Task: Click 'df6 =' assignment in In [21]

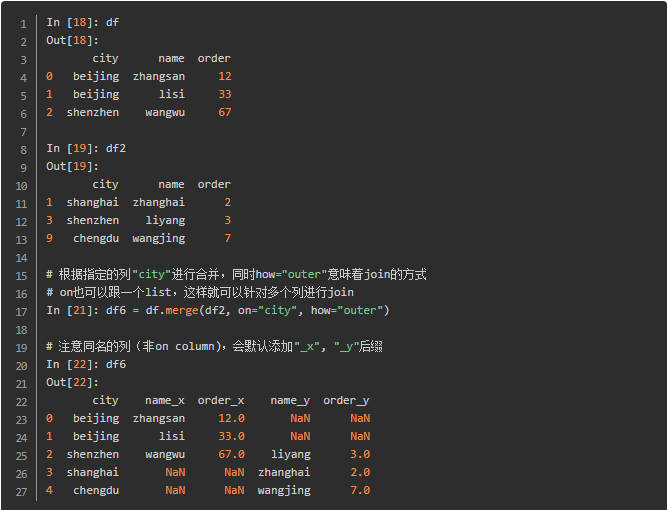Action: click(x=122, y=310)
